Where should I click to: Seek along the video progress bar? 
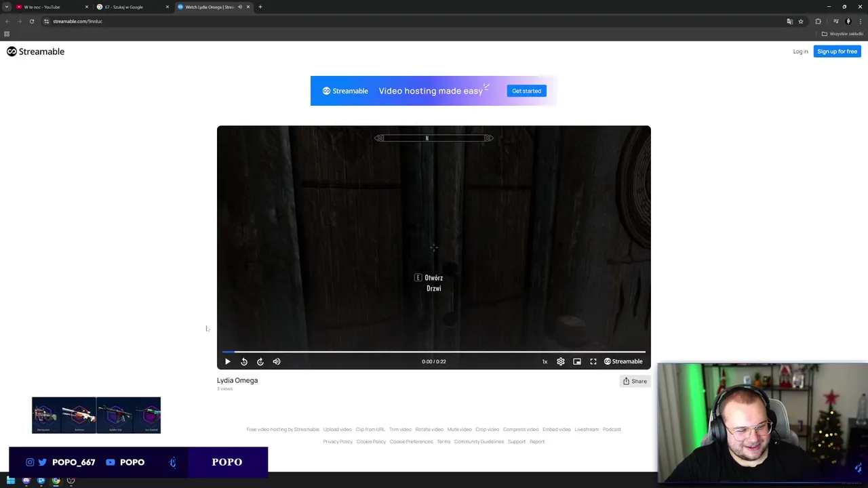click(434, 352)
